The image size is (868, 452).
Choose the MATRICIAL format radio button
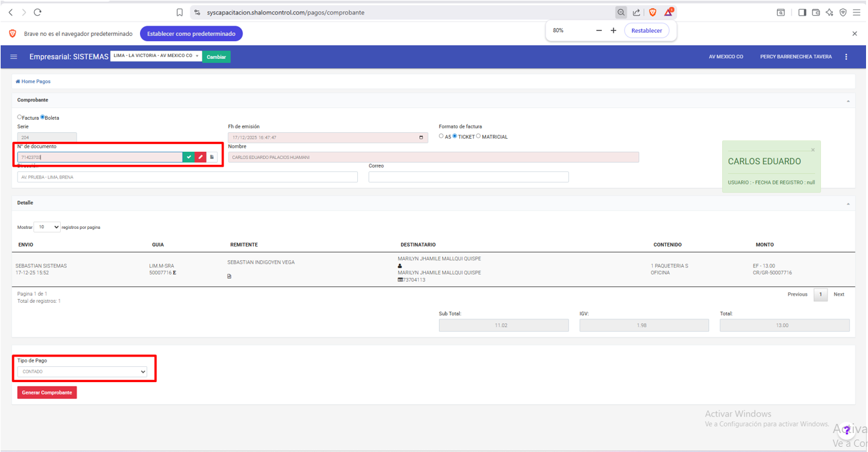pos(478,137)
